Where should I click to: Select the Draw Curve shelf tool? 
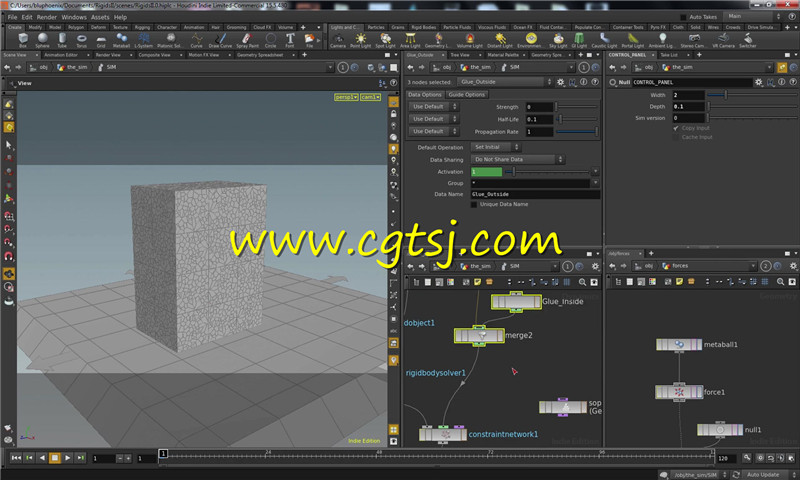coord(220,40)
